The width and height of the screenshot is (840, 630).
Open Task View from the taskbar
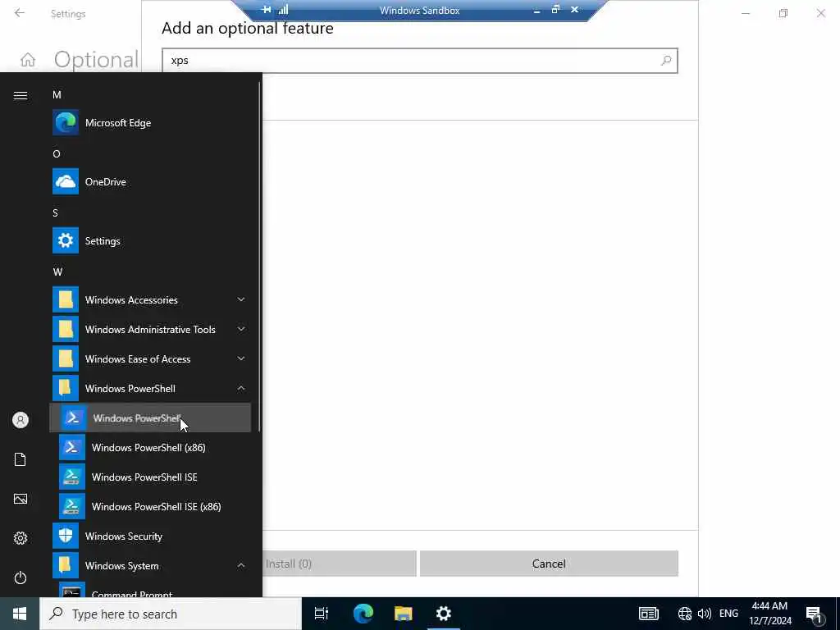pos(322,614)
